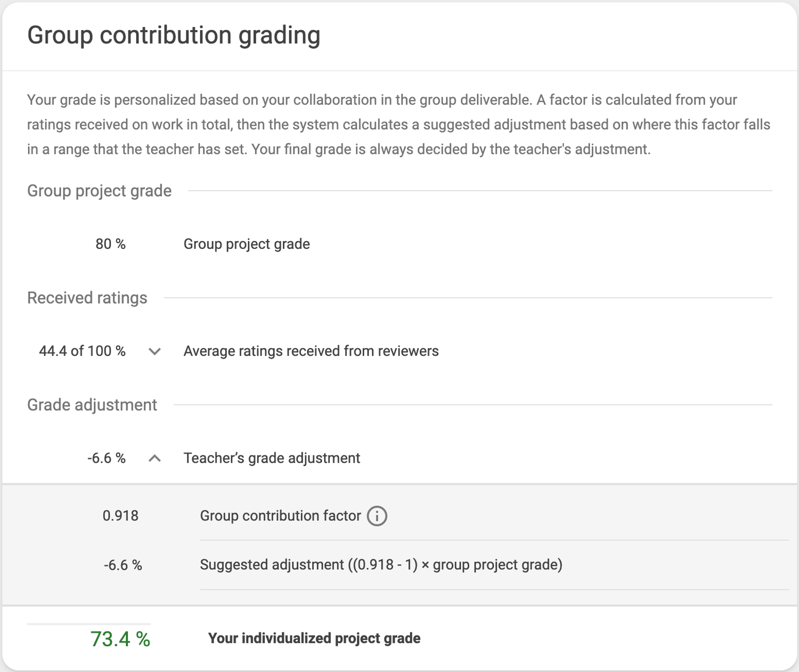This screenshot has height=672, width=799.
Task: Click the green 73.4 % final grade
Action: pos(120,639)
